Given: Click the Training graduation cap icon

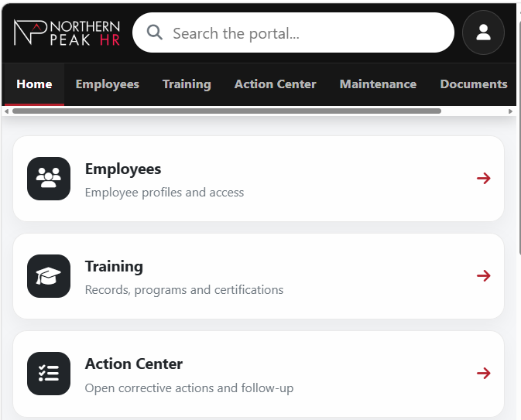Looking at the screenshot, I should (x=49, y=276).
